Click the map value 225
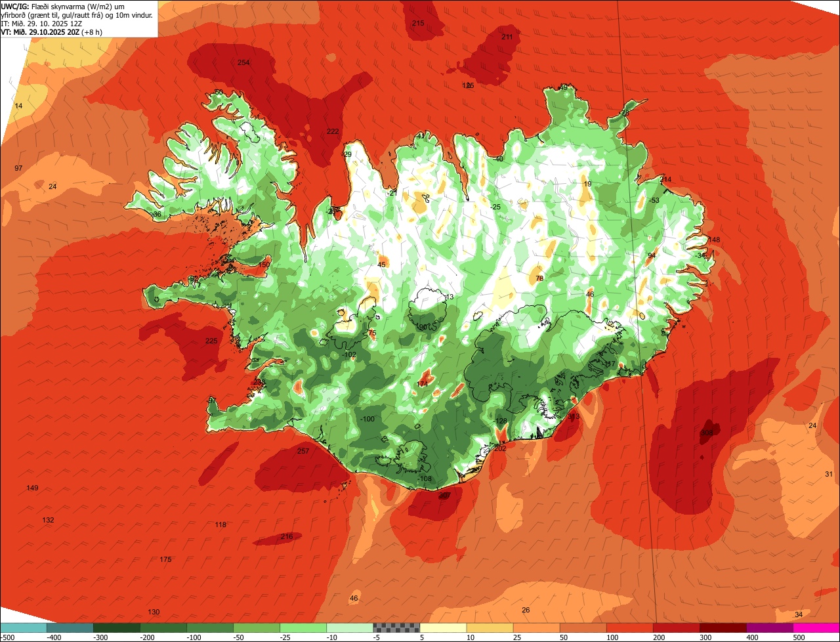The height and width of the screenshot is (642, 840). click(211, 341)
